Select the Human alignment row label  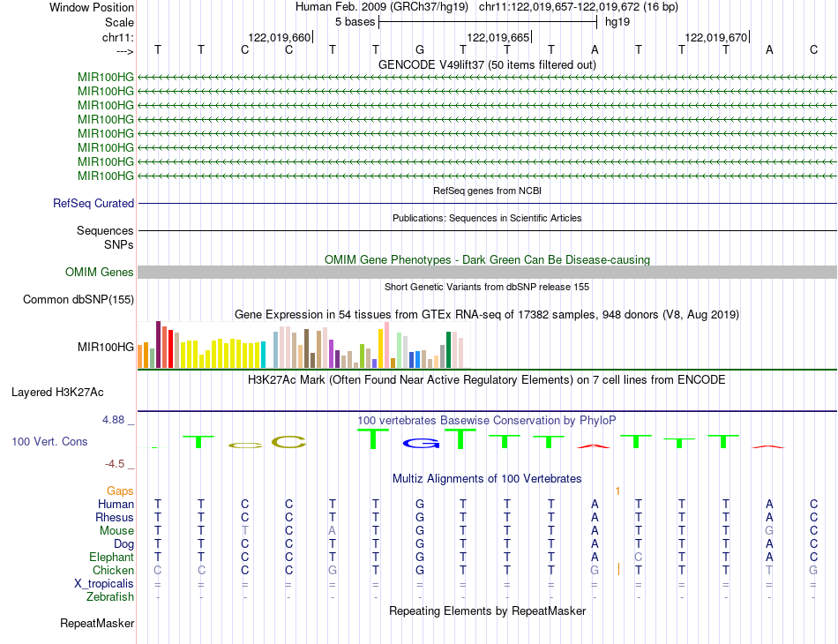tap(116, 505)
